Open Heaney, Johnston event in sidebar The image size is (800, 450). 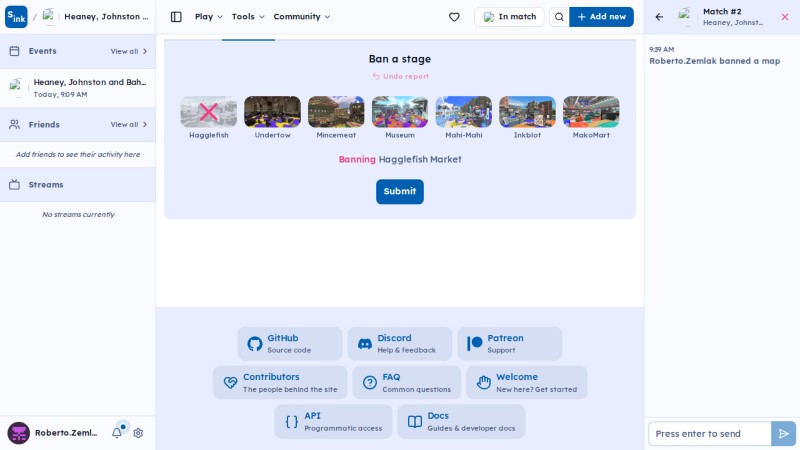coord(78,88)
